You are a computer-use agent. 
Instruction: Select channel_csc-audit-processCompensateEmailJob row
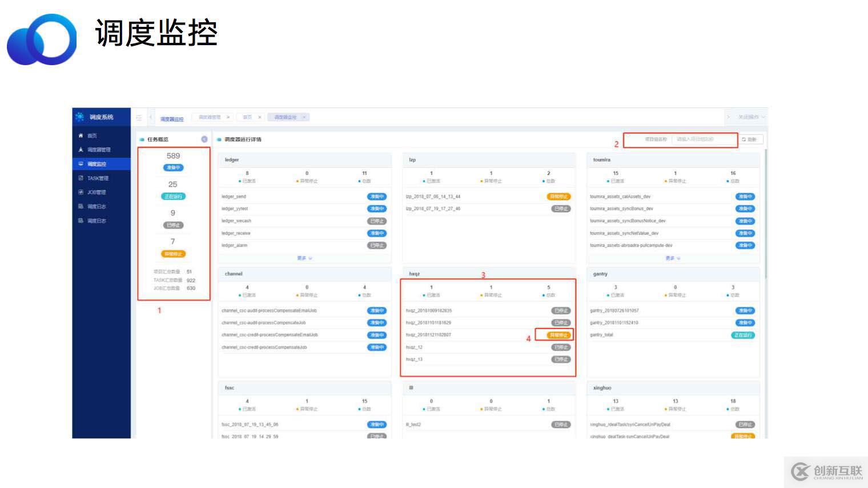coord(304,311)
